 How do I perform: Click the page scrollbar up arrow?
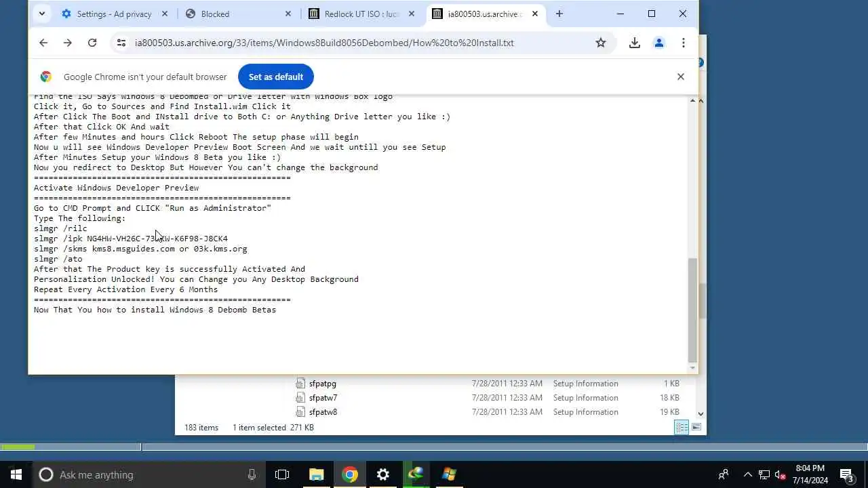click(692, 100)
